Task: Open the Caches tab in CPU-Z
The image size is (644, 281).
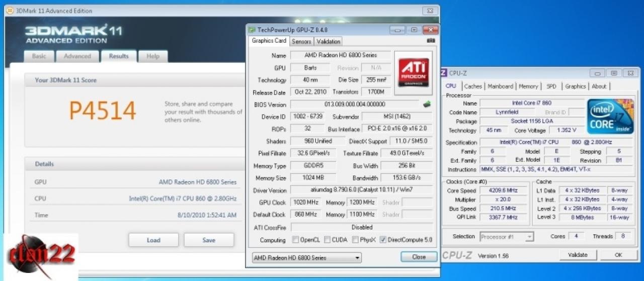Action: (473, 86)
